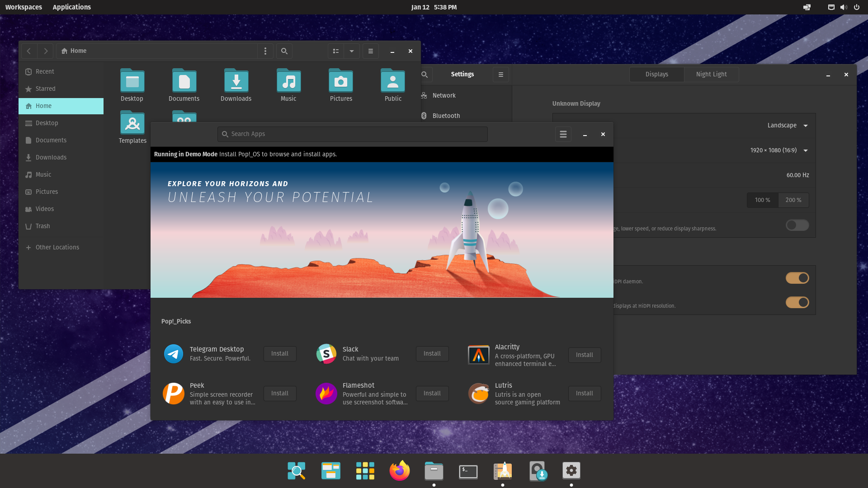Image resolution: width=868 pixels, height=488 pixels.
Task: Click the Pop!_Picks heading
Action: pyautogui.click(x=176, y=322)
